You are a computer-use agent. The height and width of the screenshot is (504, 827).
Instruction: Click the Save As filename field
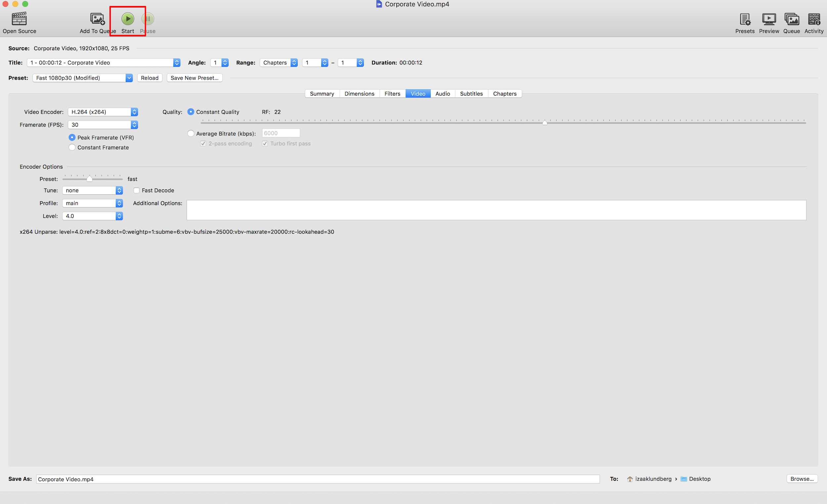[318, 479]
